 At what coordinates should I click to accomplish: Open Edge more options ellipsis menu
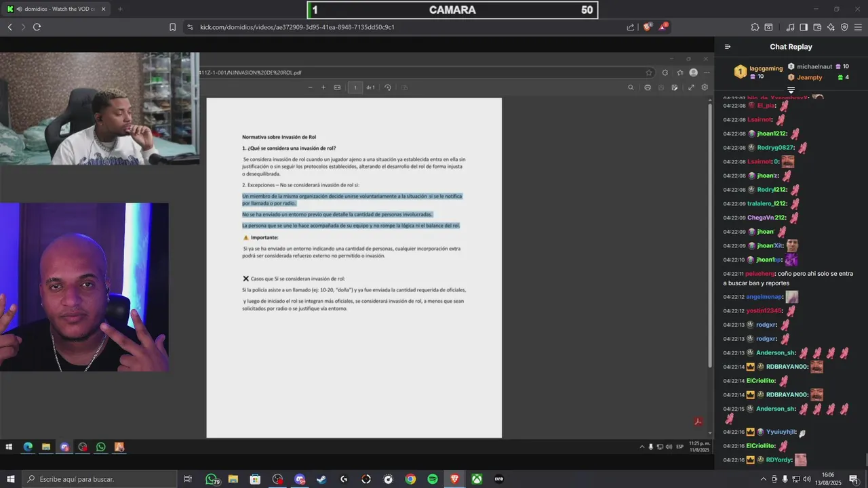pyautogui.click(x=707, y=73)
